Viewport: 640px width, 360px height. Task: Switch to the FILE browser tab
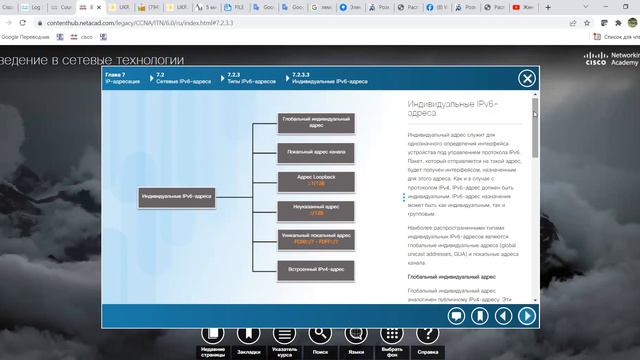coord(235,7)
